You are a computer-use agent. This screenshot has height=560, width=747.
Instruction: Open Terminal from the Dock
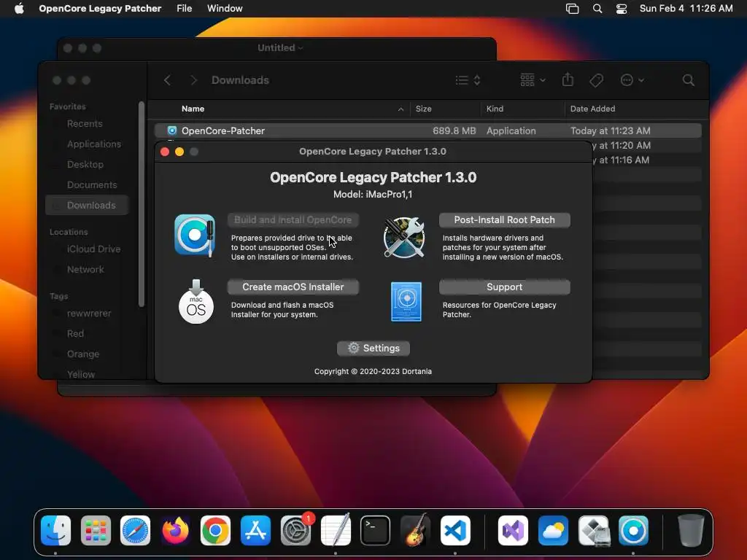(x=376, y=531)
